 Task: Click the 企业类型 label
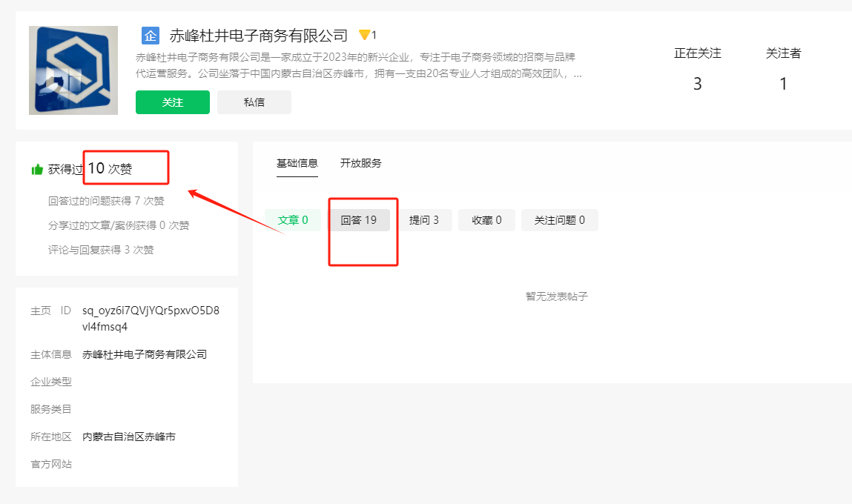pos(51,382)
